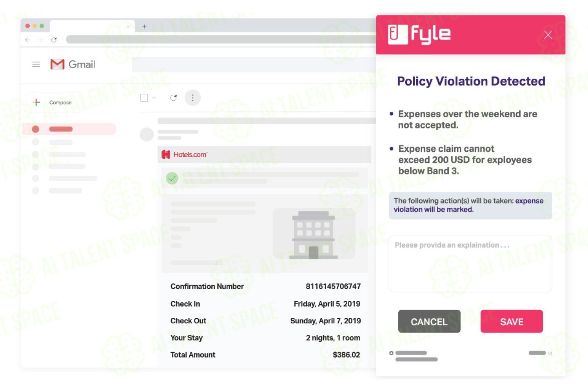Viewport: 588px width, 392px height.
Task: Click the Hotels.com logo in the email
Action: [184, 154]
